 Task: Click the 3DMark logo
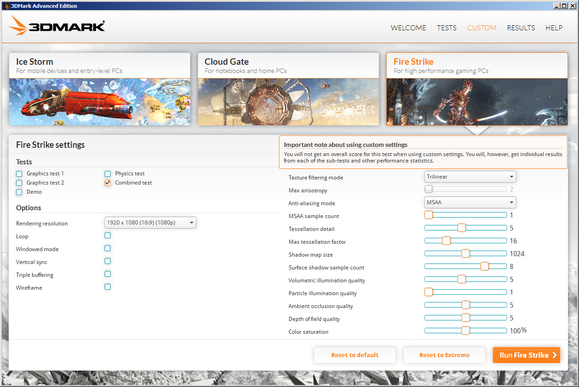[x=57, y=25]
